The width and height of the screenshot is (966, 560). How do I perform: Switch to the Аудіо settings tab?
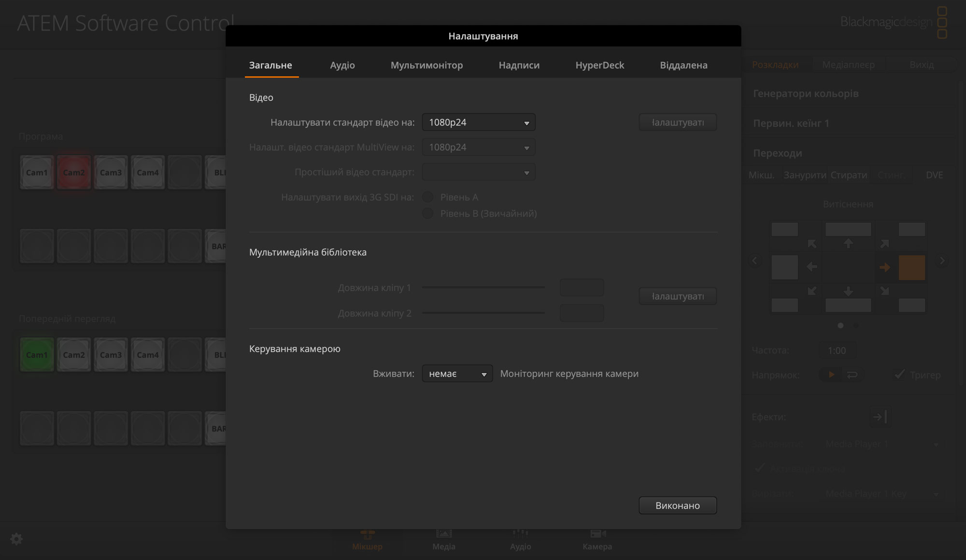(342, 65)
